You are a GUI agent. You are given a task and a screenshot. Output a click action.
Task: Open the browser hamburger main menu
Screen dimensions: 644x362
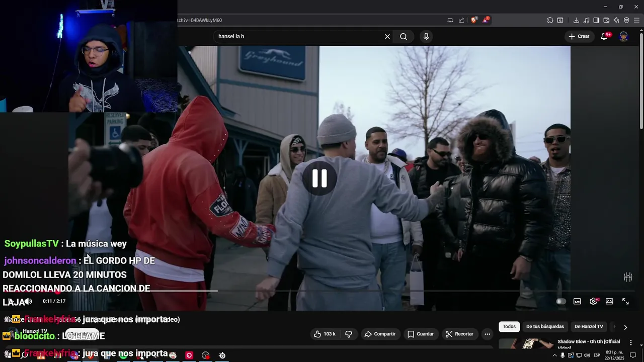tap(636, 20)
